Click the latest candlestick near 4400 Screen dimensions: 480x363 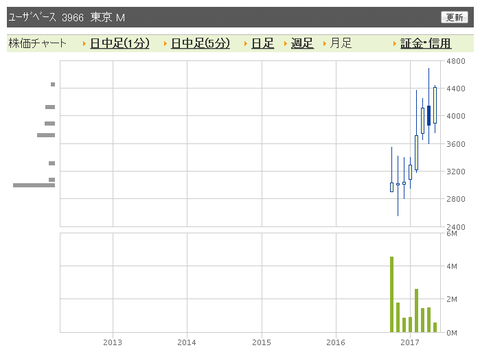[435, 105]
